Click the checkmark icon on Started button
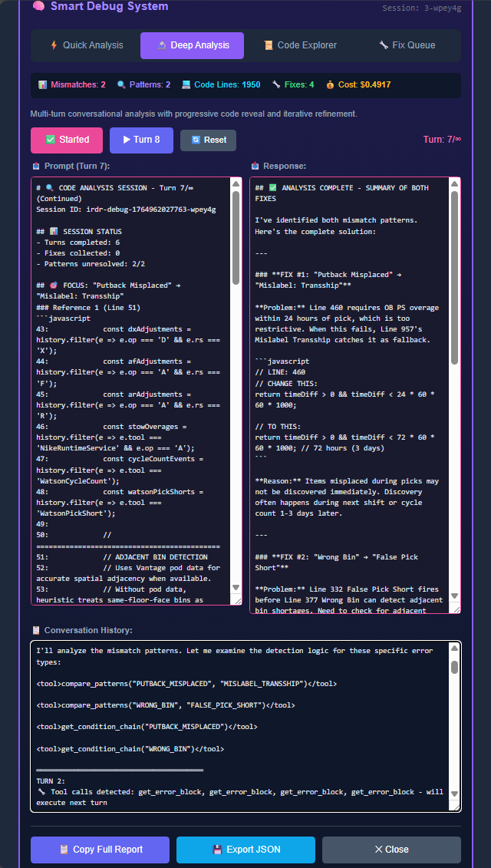Image resolution: width=491 pixels, height=868 pixels. click(50, 140)
